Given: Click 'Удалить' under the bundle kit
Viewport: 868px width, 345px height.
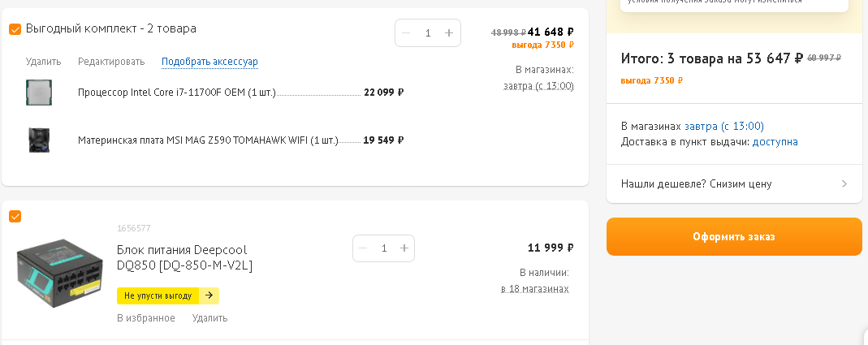Looking at the screenshot, I should (x=43, y=62).
